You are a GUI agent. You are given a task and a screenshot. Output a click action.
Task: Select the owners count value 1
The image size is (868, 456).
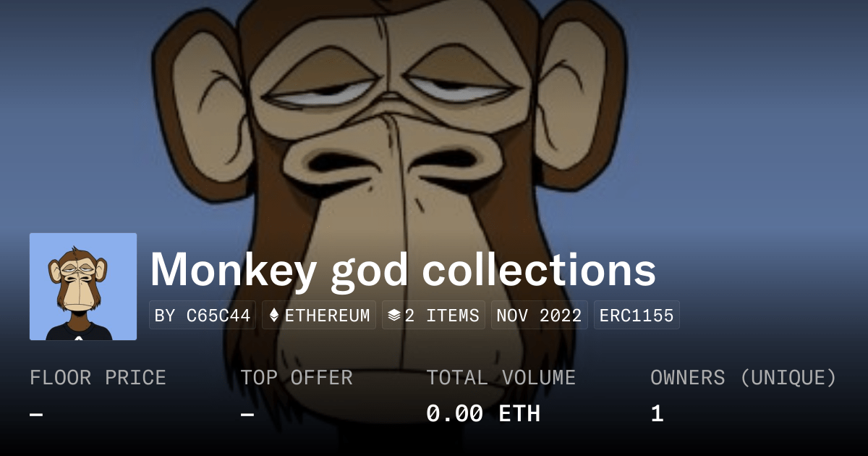pyautogui.click(x=657, y=414)
